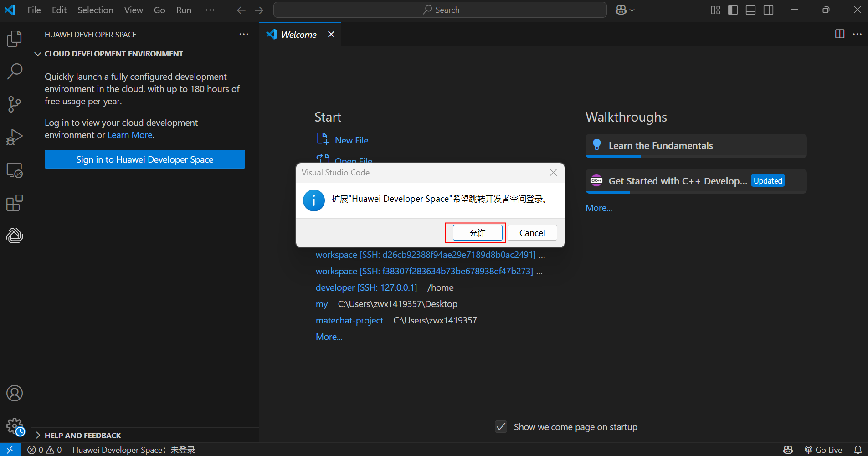Open the Selection menu

[x=95, y=10]
